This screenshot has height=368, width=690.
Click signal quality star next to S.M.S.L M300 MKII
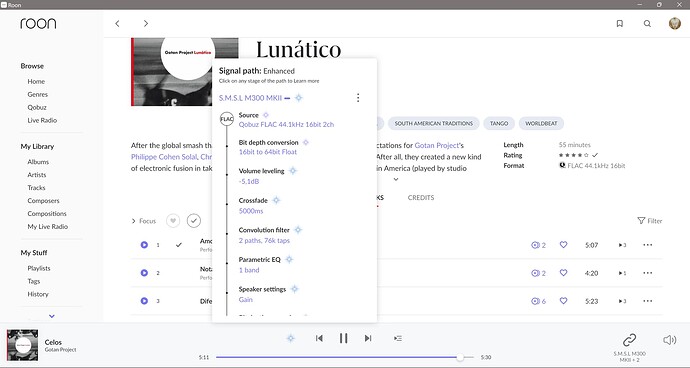coord(299,98)
